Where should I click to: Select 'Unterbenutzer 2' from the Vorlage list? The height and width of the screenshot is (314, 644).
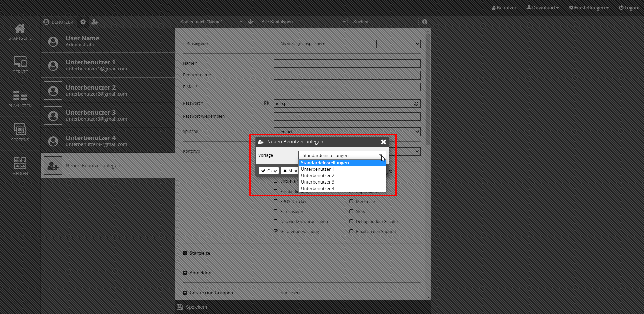point(318,175)
